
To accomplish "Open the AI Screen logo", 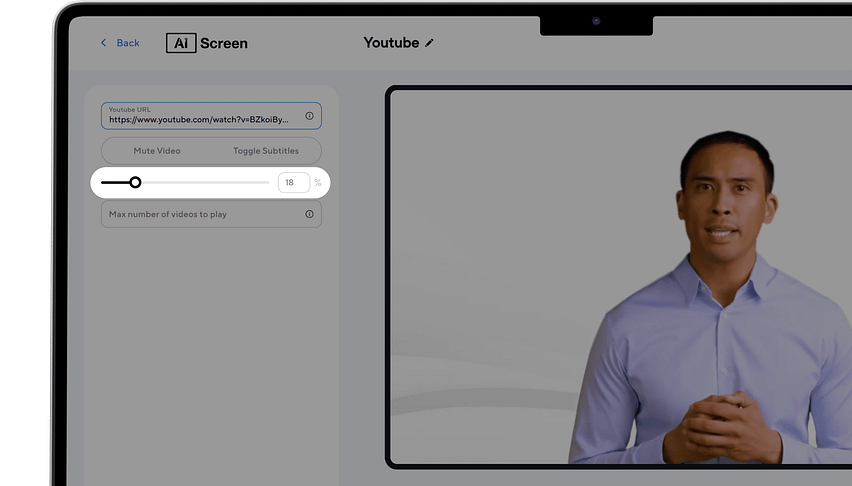I will (206, 43).
